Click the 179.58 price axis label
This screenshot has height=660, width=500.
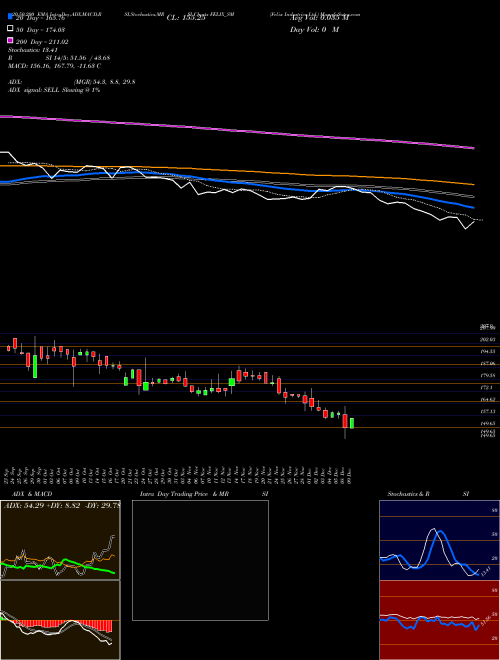489,375
